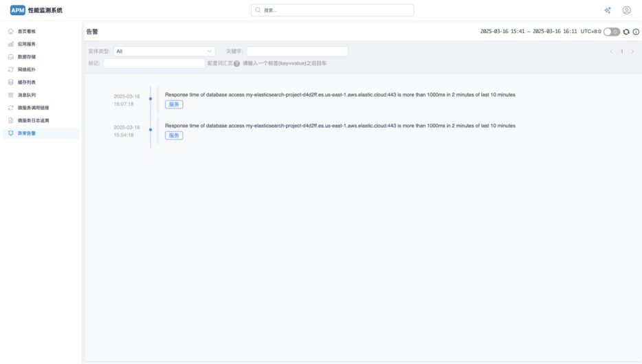Click the search magnifier icon
This screenshot has height=364, width=642.
pos(258,10)
